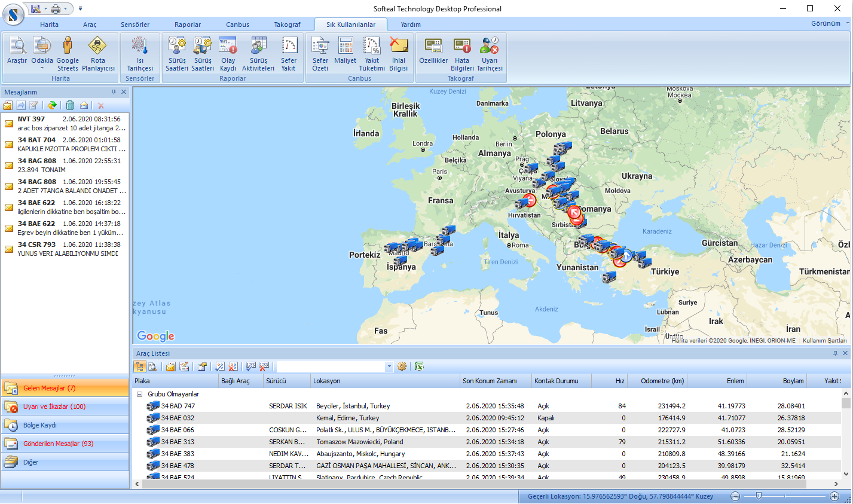Click the zoom in plus button

834,496
